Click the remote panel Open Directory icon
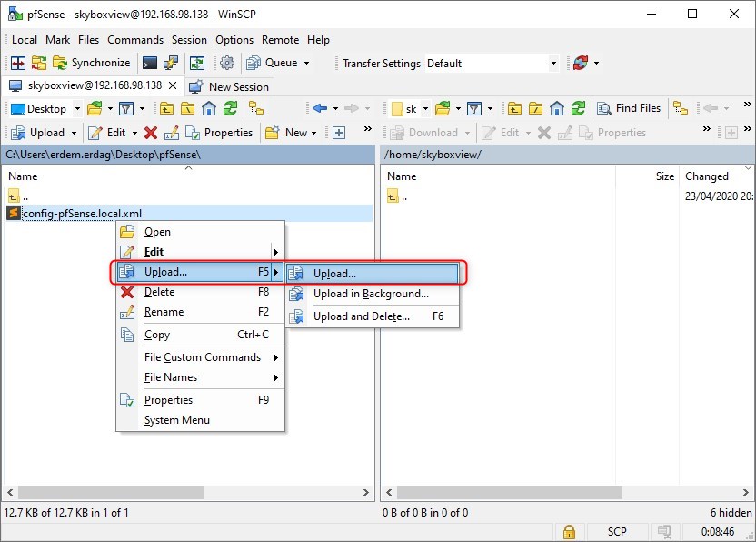This screenshot has width=756, height=542. [443, 108]
